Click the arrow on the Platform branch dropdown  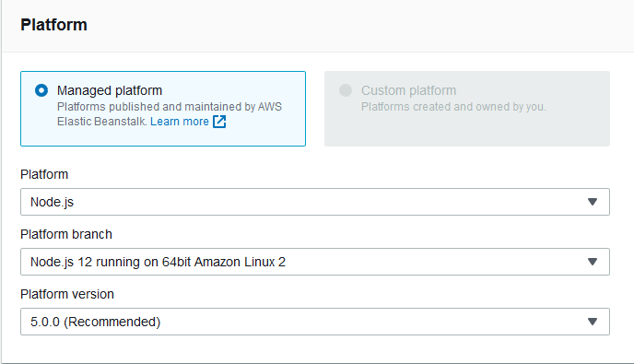593,262
